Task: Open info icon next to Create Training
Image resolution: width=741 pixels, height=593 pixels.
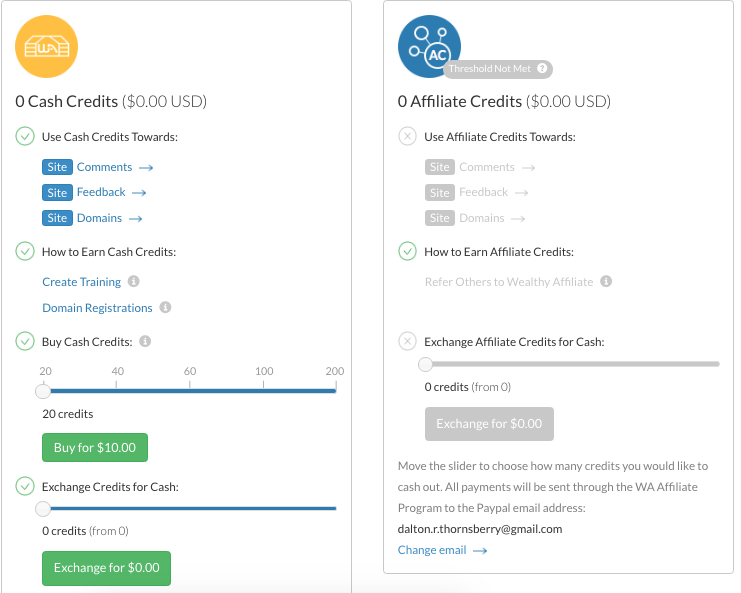Action: [x=134, y=282]
